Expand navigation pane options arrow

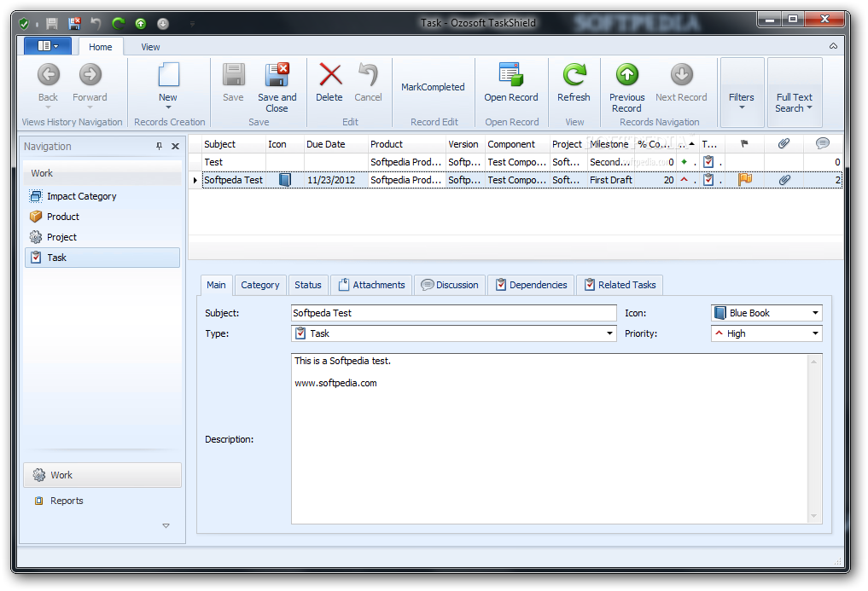point(166,525)
